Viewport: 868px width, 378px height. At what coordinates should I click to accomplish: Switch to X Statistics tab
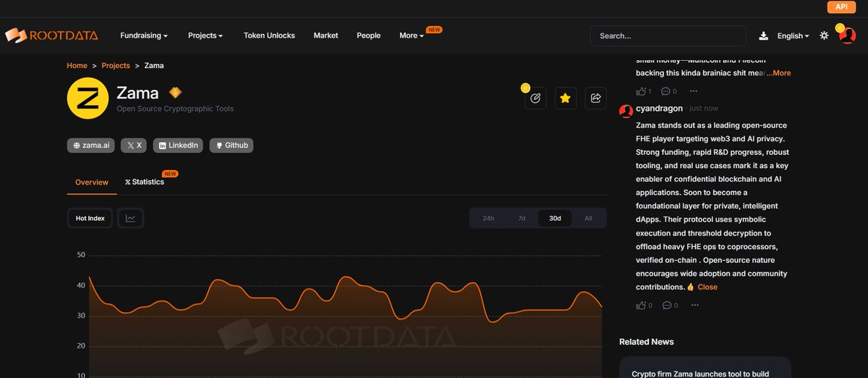point(145,182)
